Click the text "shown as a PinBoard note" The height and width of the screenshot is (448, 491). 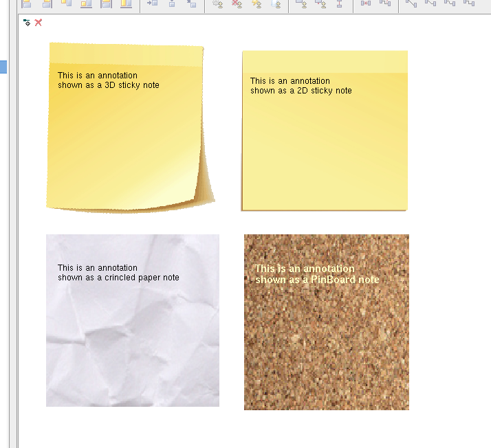pyautogui.click(x=317, y=280)
